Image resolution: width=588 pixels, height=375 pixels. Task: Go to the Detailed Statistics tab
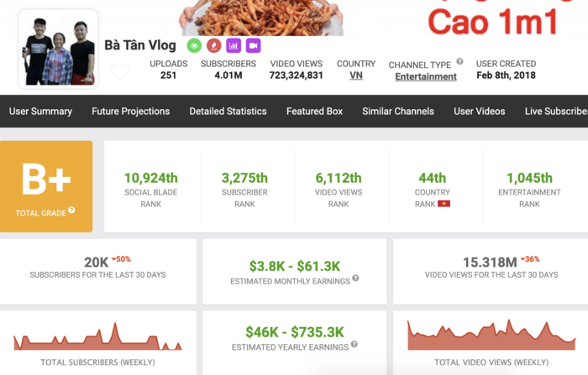pyautogui.click(x=228, y=112)
